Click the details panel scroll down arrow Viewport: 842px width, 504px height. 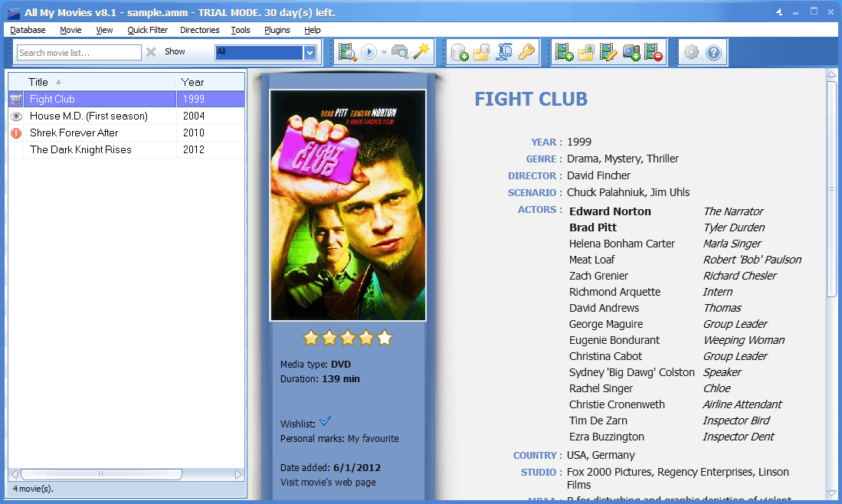point(831,493)
